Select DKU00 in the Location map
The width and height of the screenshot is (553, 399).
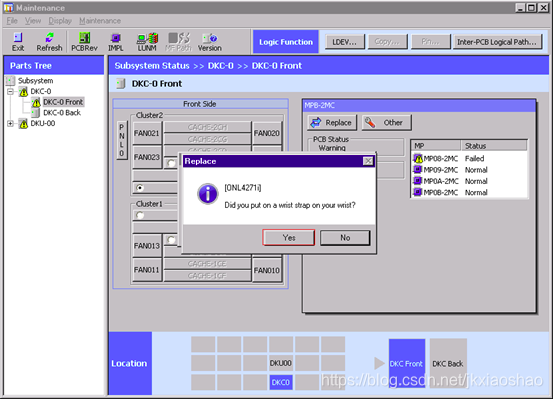pyautogui.click(x=281, y=363)
